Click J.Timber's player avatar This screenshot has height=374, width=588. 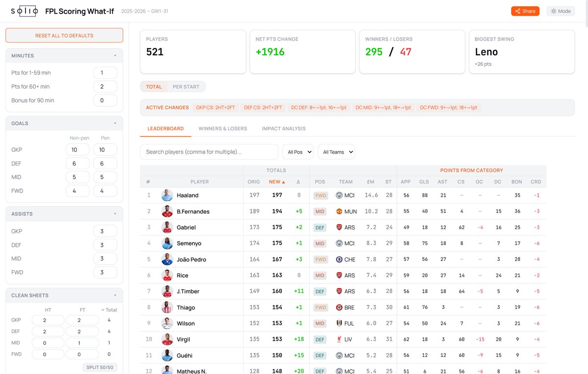(167, 291)
